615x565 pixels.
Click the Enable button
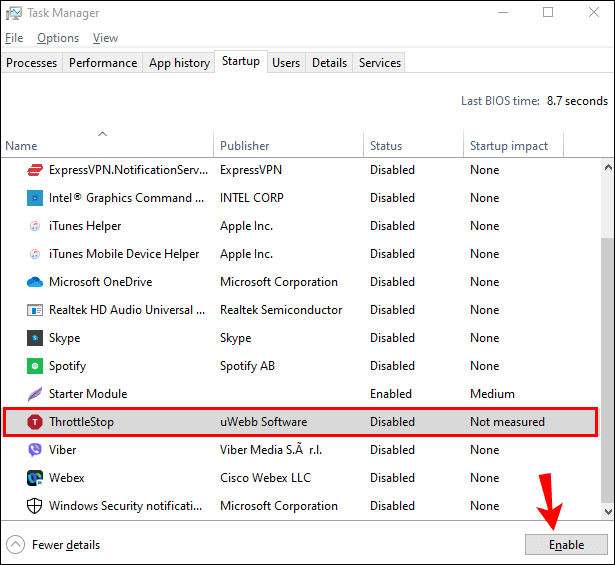coord(566,545)
